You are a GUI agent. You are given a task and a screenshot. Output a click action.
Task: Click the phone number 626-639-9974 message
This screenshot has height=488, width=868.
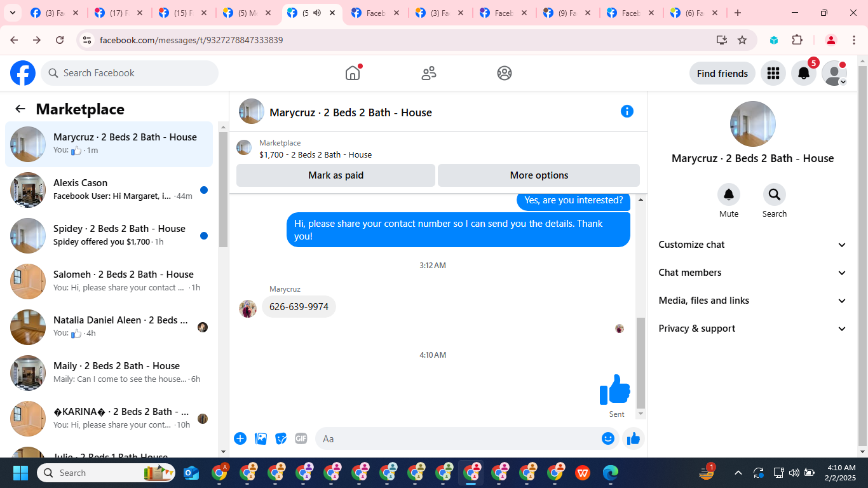(x=299, y=307)
